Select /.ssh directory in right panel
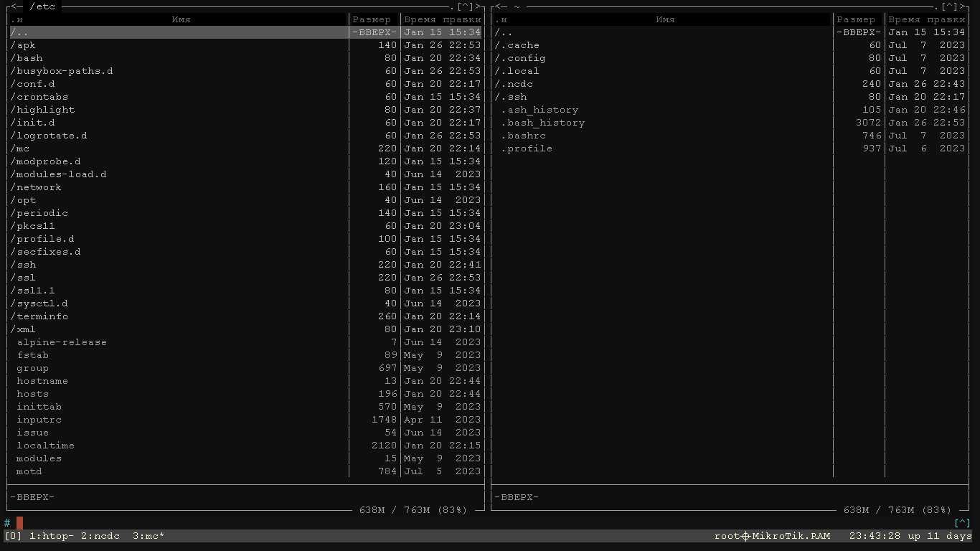 [x=730, y=97]
